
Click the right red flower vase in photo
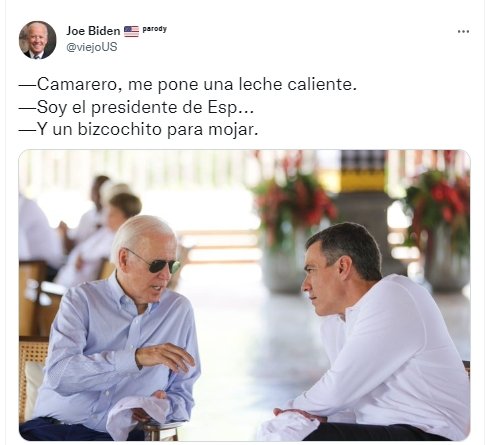(x=442, y=230)
